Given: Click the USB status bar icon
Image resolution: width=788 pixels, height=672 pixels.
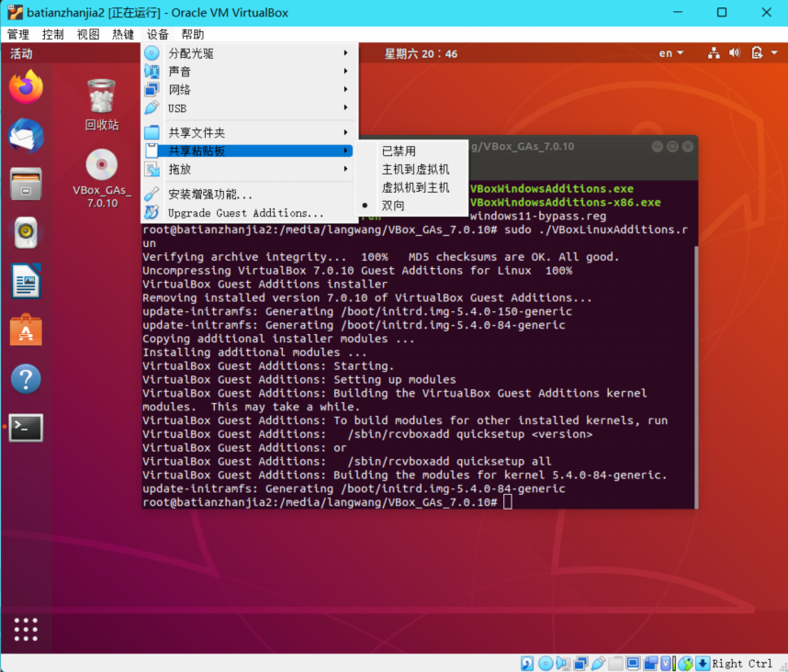Looking at the screenshot, I should tap(598, 664).
